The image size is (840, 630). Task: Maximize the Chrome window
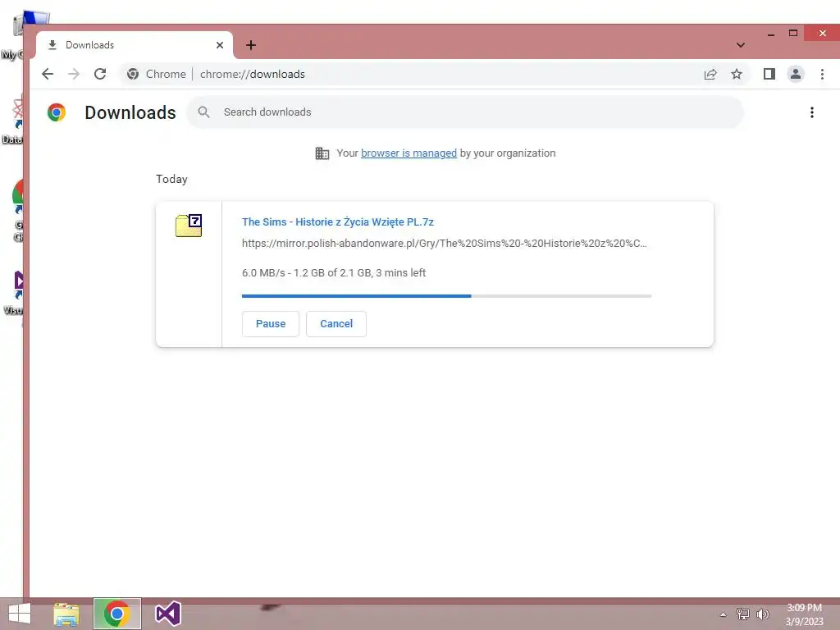[x=793, y=33]
